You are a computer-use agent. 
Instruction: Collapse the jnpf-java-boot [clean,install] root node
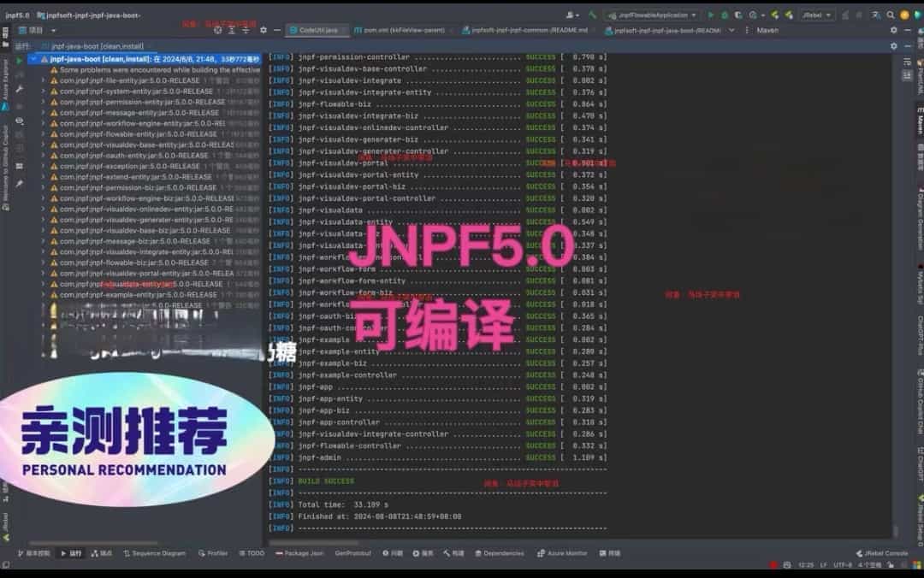click(33, 60)
